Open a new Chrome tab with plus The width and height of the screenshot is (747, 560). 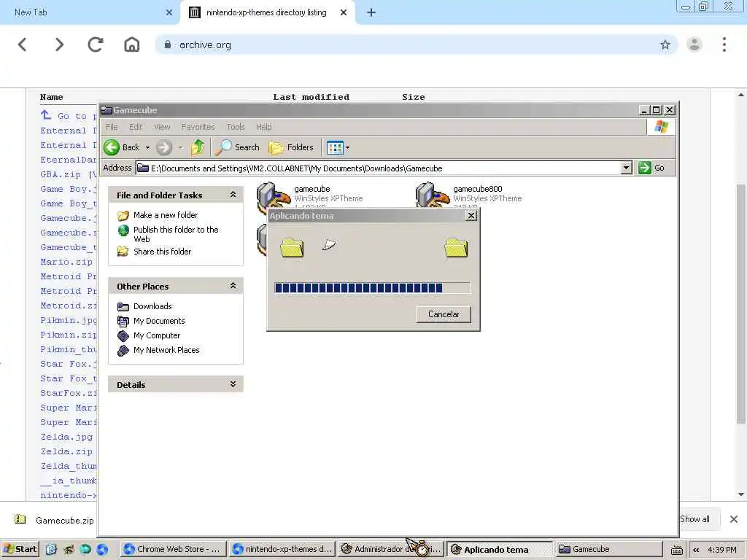click(371, 12)
